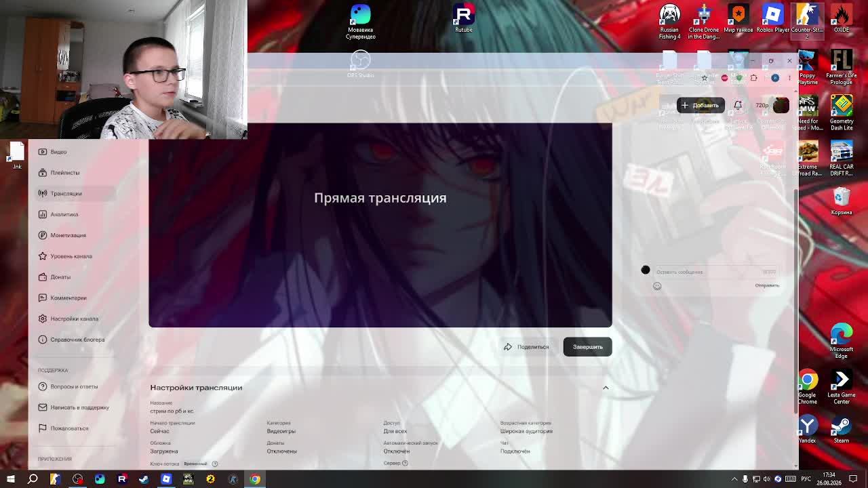Open Geometry Dash Lite shortcut

coord(842,113)
